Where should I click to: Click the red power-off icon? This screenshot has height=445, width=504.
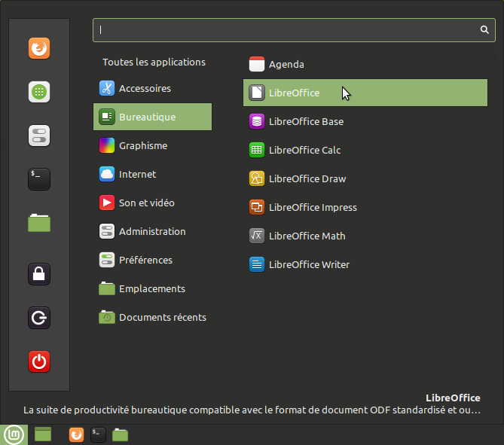click(39, 361)
